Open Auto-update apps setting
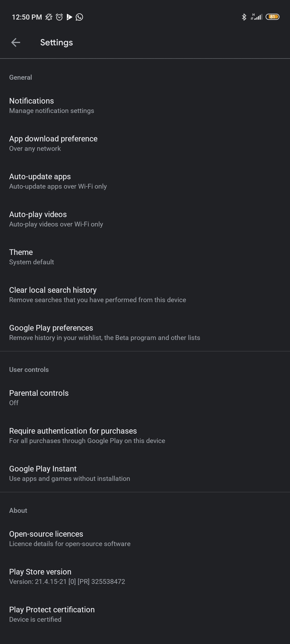The height and width of the screenshot is (644, 290). click(145, 181)
